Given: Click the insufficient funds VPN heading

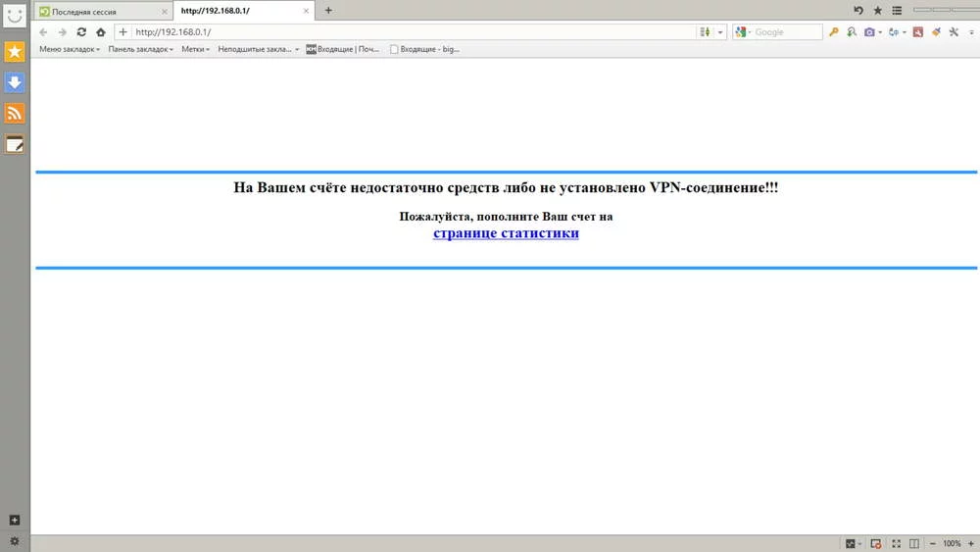Looking at the screenshot, I should pyautogui.click(x=506, y=187).
